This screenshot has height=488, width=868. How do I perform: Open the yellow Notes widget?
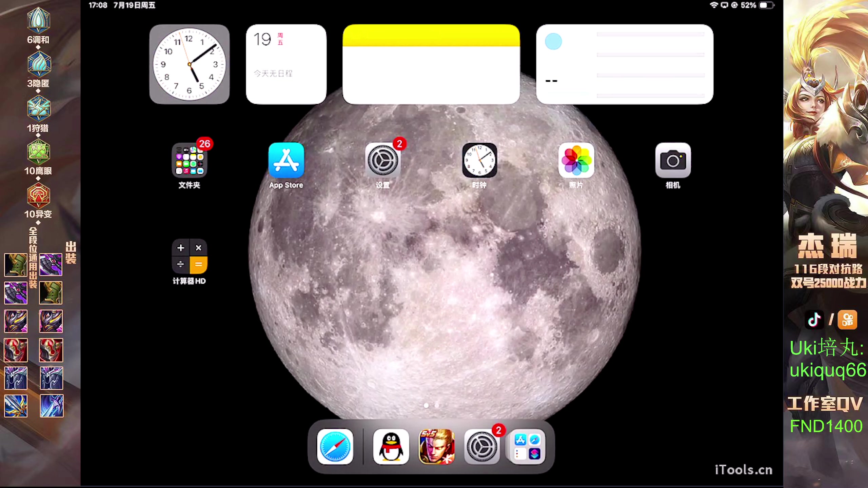tap(431, 64)
